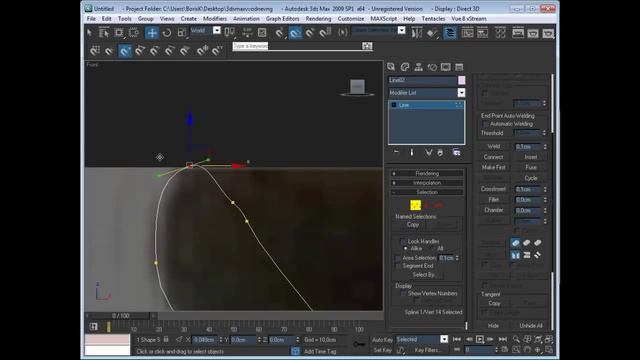Select the All radio button
This screenshot has width=640, height=360.
433,248
